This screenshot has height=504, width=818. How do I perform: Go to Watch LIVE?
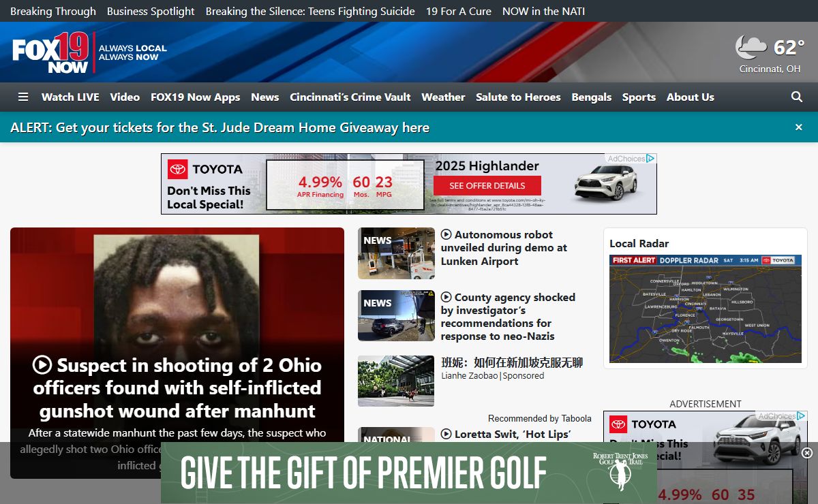pyautogui.click(x=70, y=97)
